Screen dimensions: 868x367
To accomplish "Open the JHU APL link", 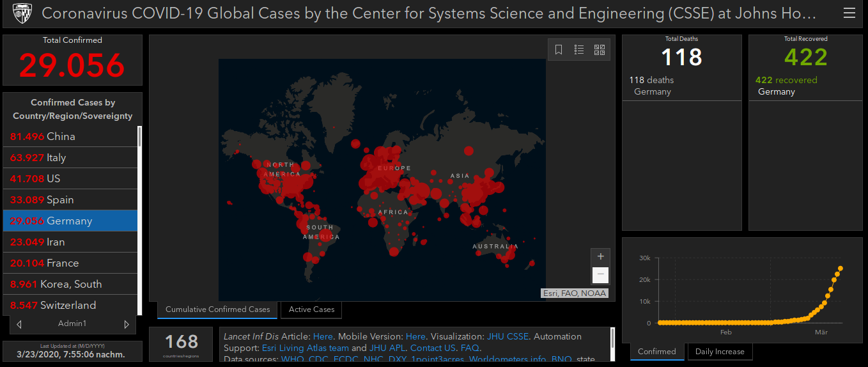I will (x=387, y=348).
